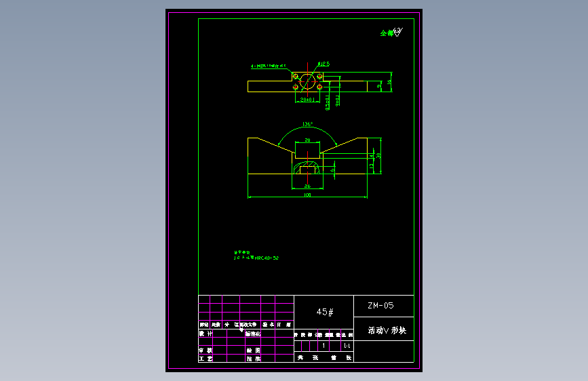The image size is (588, 381).
Task: Click the 136° angle dimension
Action: 307,124
